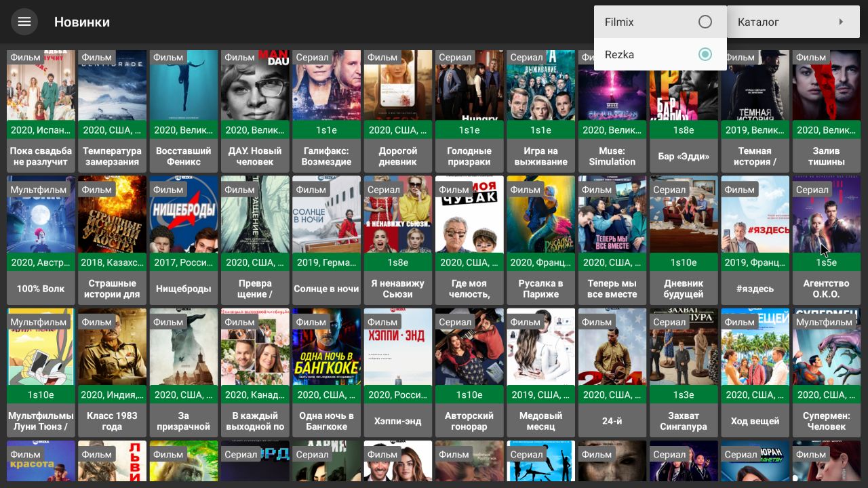Screen dimensions: 868x488
Task: Select the Filmix radio button
Action: click(x=705, y=22)
